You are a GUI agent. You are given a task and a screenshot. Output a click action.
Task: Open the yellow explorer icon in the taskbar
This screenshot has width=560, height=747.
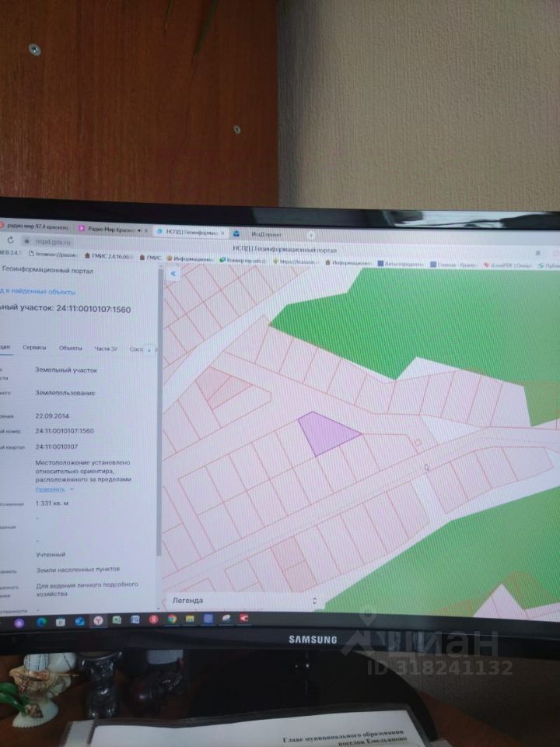pos(190,619)
